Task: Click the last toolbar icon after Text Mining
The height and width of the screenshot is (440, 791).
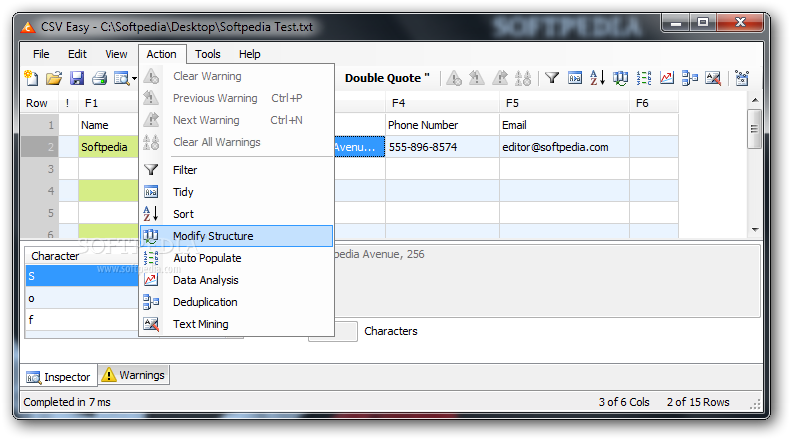Action: point(742,78)
